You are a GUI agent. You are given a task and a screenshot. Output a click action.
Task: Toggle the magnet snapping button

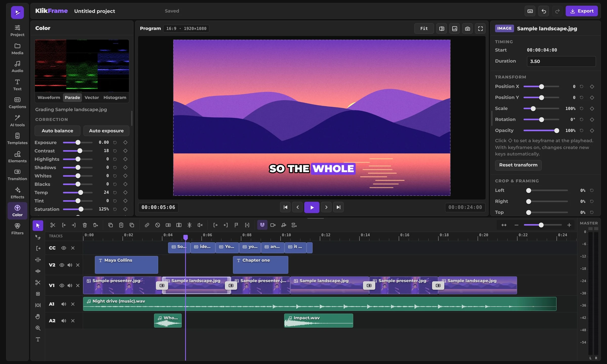pyautogui.click(x=262, y=225)
